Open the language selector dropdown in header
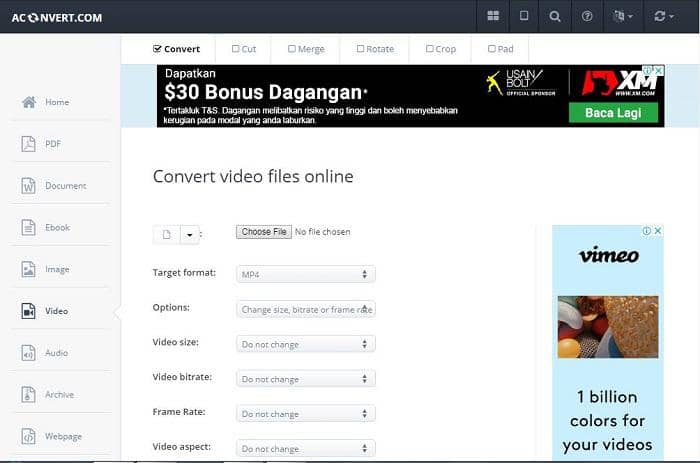 [622, 16]
